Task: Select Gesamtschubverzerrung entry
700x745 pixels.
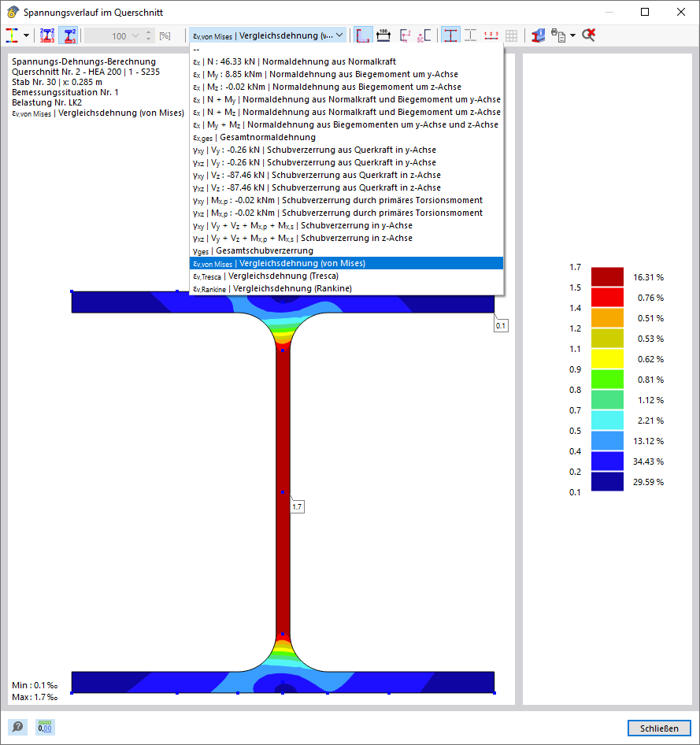Action: (346, 250)
